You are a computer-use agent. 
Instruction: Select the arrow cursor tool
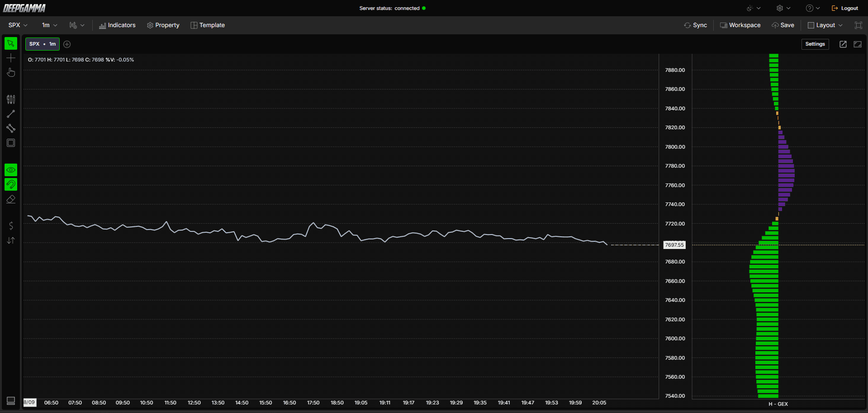(11, 43)
